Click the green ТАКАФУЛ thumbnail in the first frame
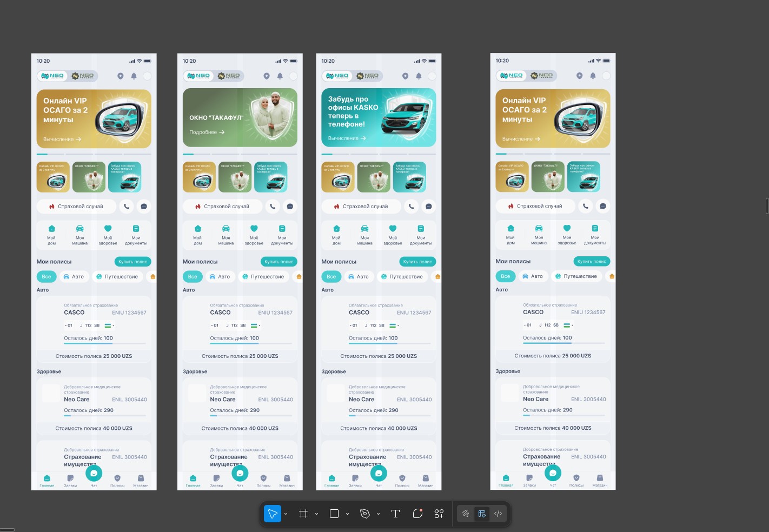Screen dimensions: 769x532 pos(89,177)
